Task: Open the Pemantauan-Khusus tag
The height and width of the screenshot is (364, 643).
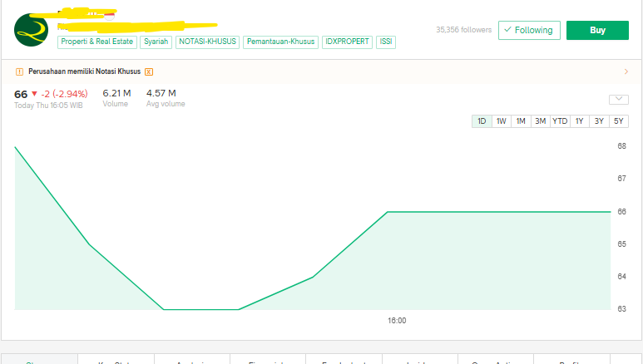Action: click(280, 42)
